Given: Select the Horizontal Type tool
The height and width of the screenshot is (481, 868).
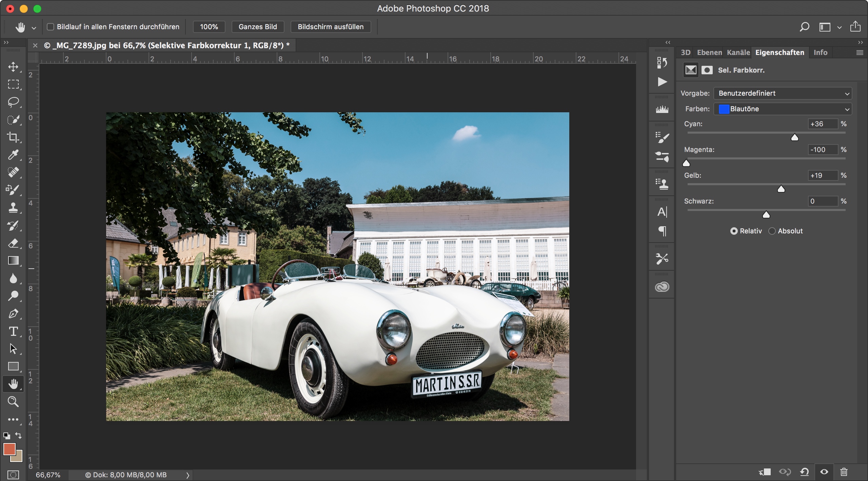Looking at the screenshot, I should pyautogui.click(x=13, y=331).
